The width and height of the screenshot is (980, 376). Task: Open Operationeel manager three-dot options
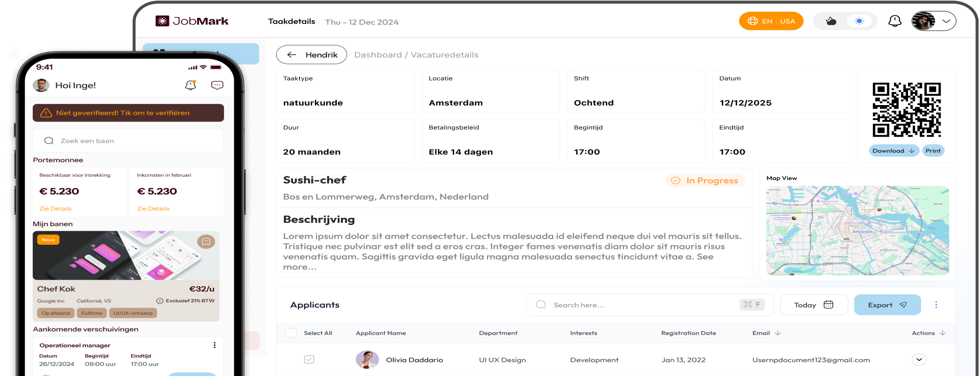tap(214, 345)
